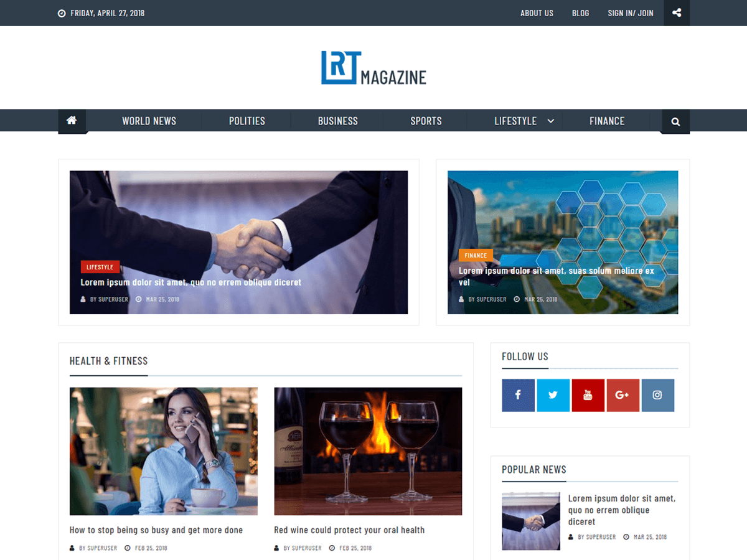Go to the Business menu item
Image resolution: width=747 pixels, height=560 pixels.
(337, 121)
